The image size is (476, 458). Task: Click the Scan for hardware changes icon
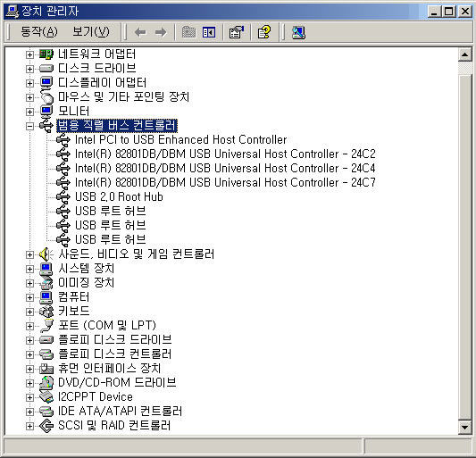tap(298, 32)
